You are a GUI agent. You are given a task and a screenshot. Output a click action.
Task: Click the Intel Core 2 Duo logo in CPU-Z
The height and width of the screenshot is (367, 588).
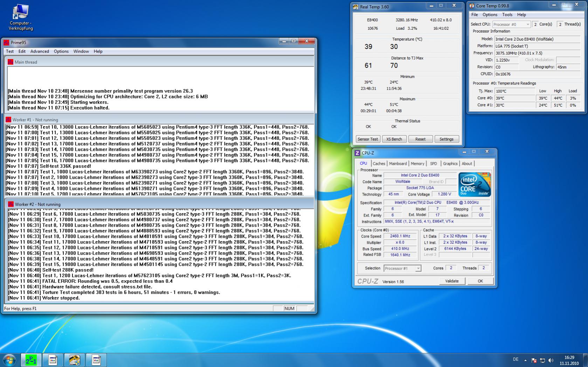pos(475,184)
